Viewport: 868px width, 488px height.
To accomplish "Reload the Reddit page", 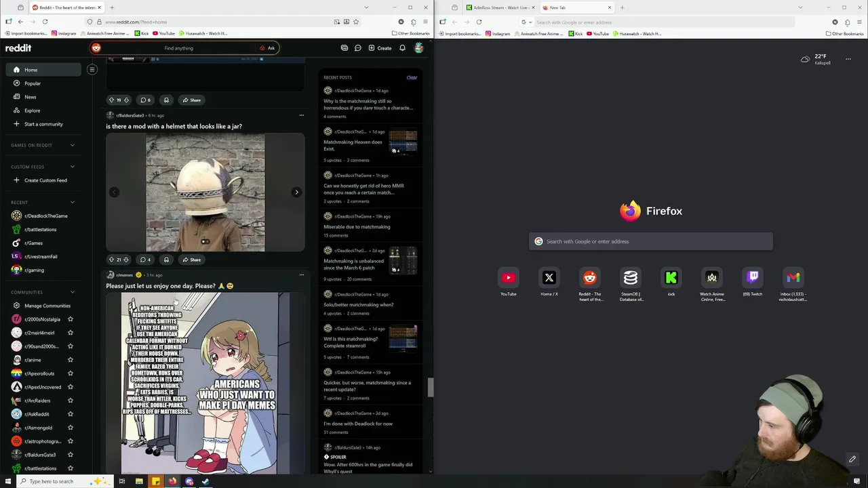I will pyautogui.click(x=45, y=22).
